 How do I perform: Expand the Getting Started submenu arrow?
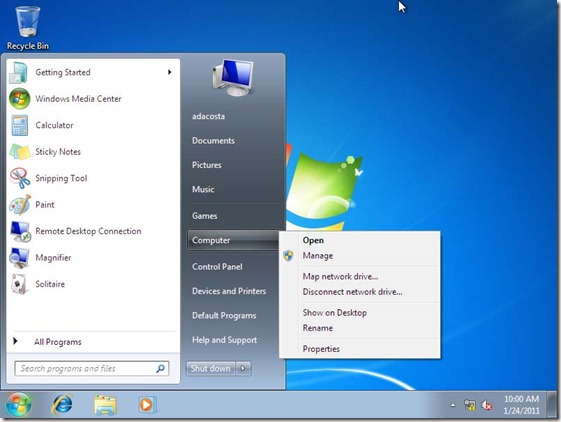(x=170, y=72)
